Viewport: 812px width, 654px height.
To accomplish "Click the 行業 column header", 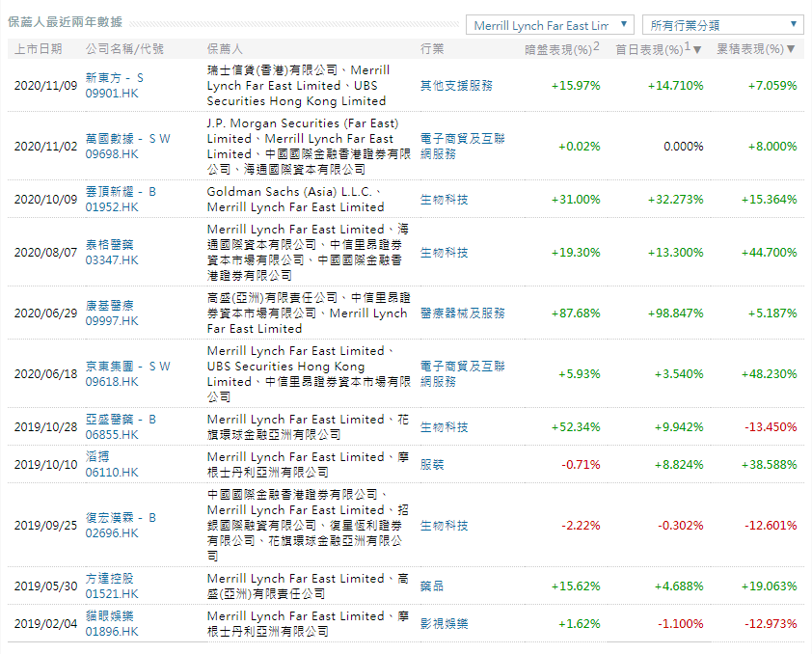I will pyautogui.click(x=432, y=48).
